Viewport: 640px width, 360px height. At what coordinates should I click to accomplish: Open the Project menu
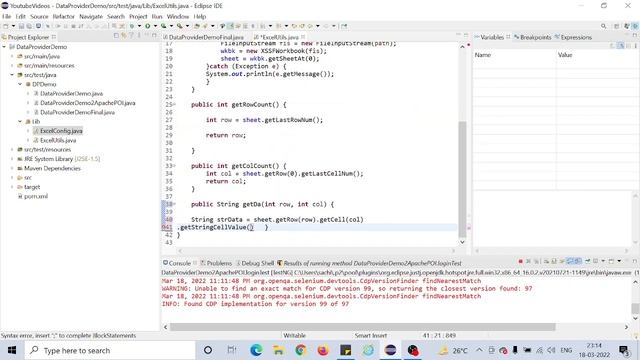pyautogui.click(x=138, y=16)
